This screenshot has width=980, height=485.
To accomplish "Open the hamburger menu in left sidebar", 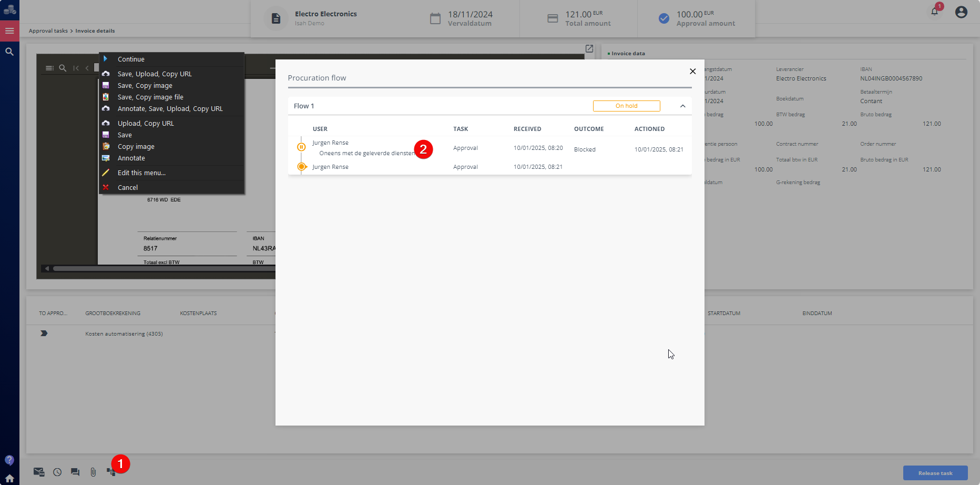I will click(x=9, y=31).
